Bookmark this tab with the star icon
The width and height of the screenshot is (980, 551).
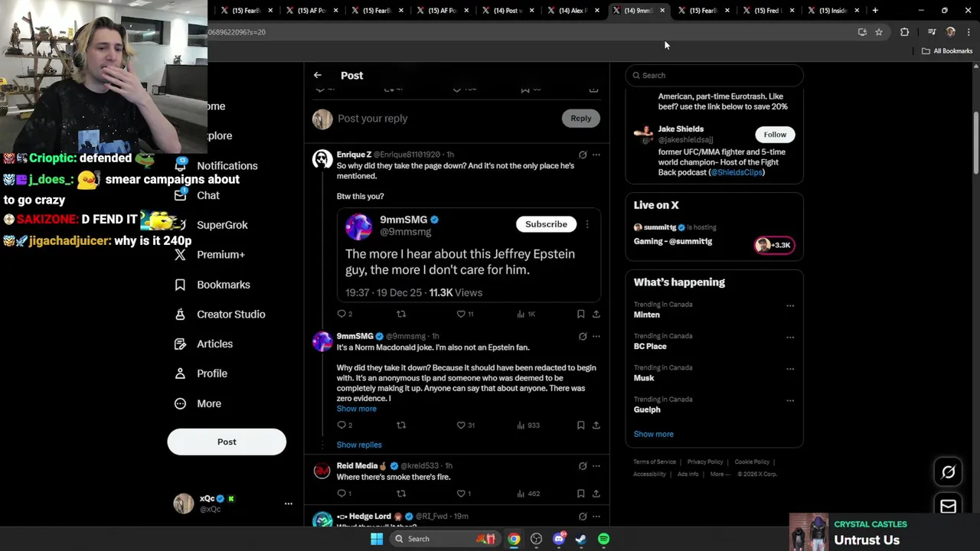click(879, 32)
